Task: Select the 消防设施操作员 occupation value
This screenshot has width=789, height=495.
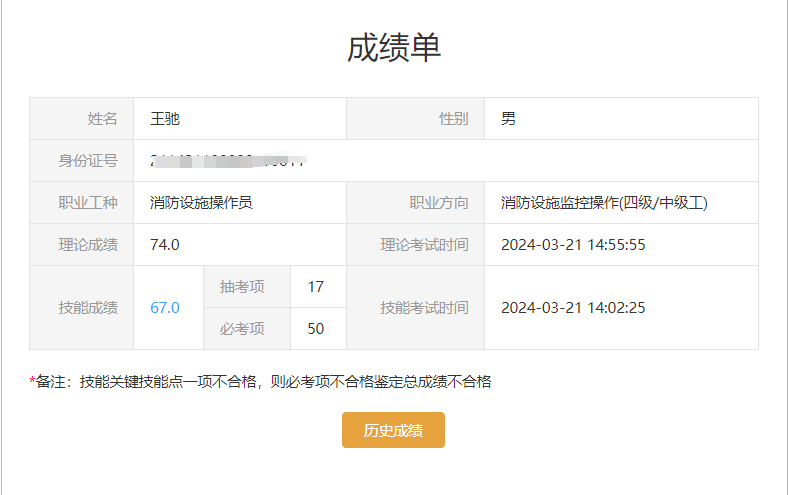Action: click(x=201, y=203)
